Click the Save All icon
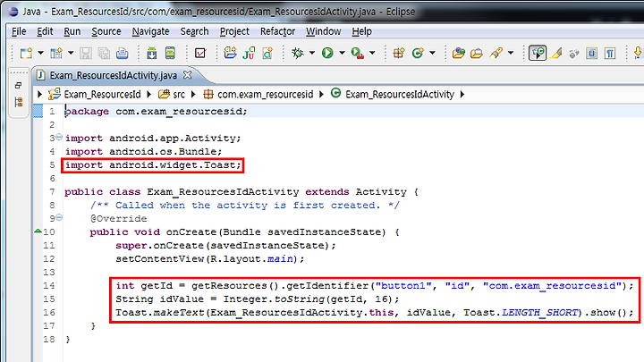 104,53
